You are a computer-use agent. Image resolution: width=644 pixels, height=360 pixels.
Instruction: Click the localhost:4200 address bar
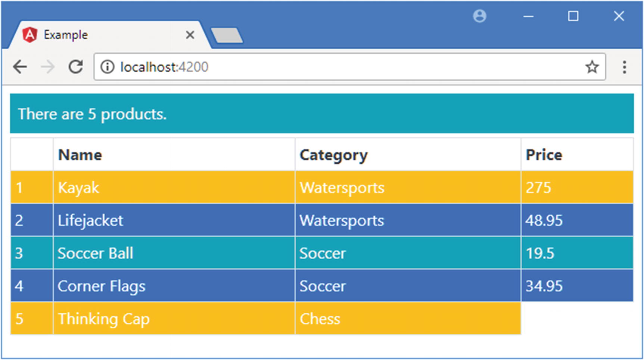point(336,67)
